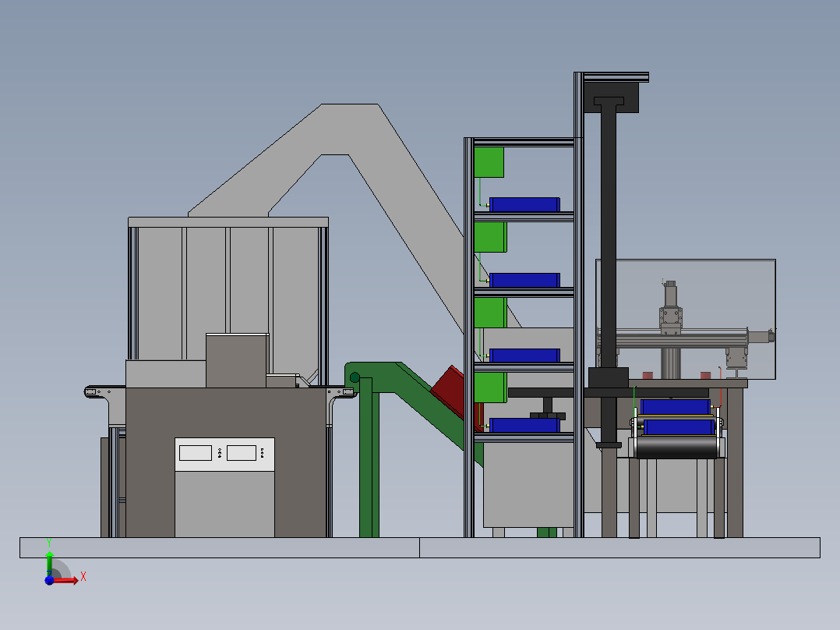Viewport: 840px width, 630px height.
Task: Click the red X axis of the orientation triad
Action: [x=65, y=581]
